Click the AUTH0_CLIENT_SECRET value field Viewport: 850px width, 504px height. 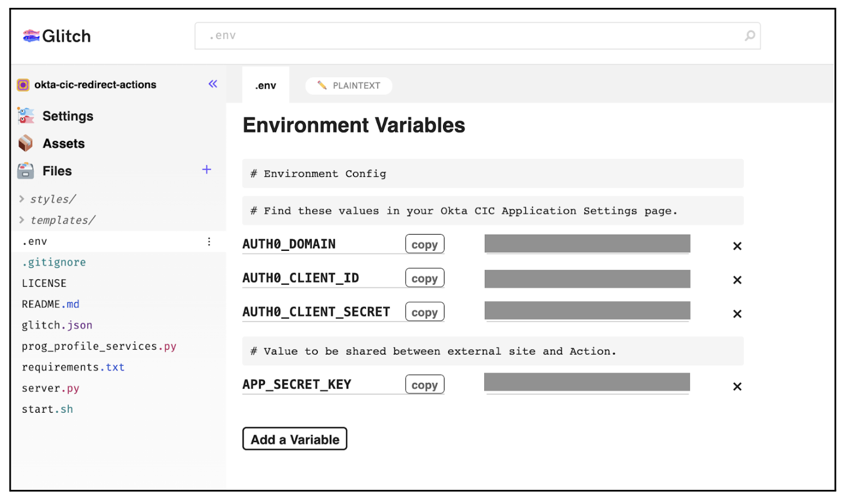[587, 311]
